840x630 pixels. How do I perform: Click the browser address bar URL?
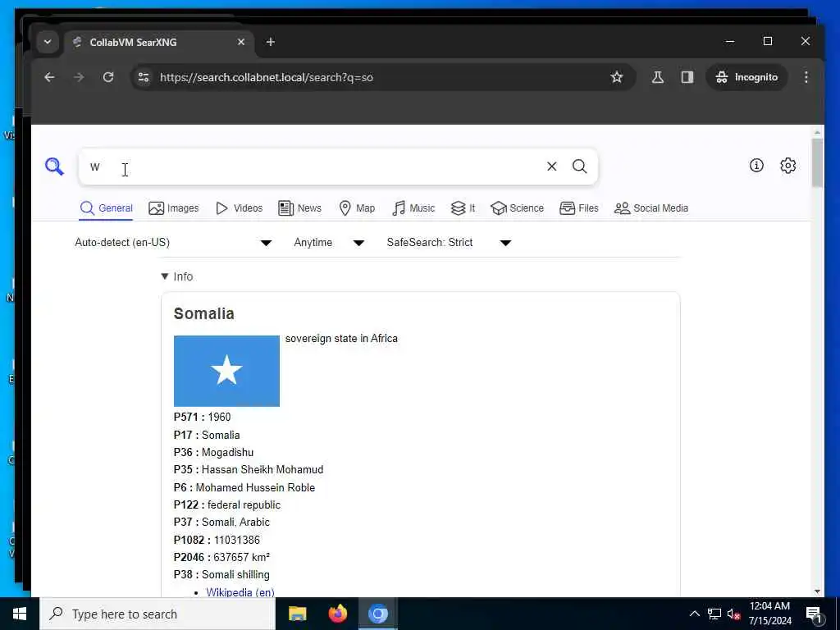click(267, 77)
